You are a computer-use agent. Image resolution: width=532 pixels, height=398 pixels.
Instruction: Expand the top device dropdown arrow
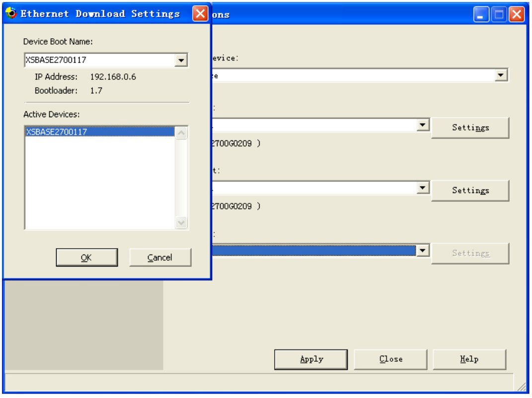point(501,75)
